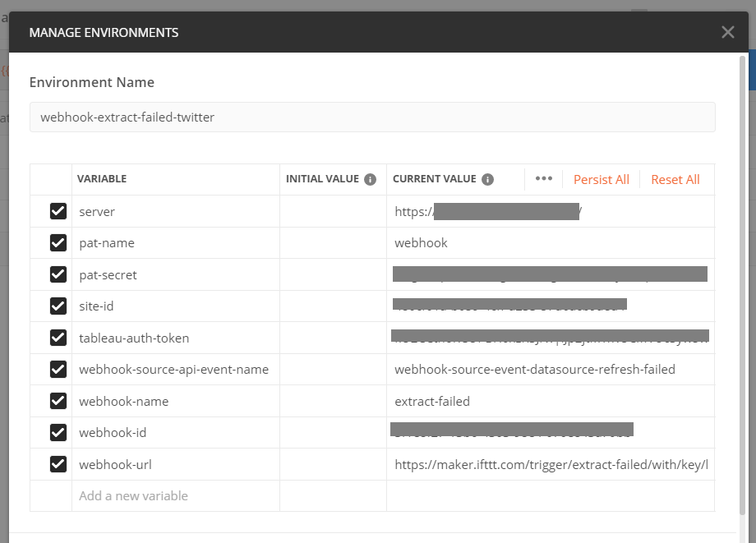
Task: Click the Initial Value info icon
Action: tap(370, 179)
